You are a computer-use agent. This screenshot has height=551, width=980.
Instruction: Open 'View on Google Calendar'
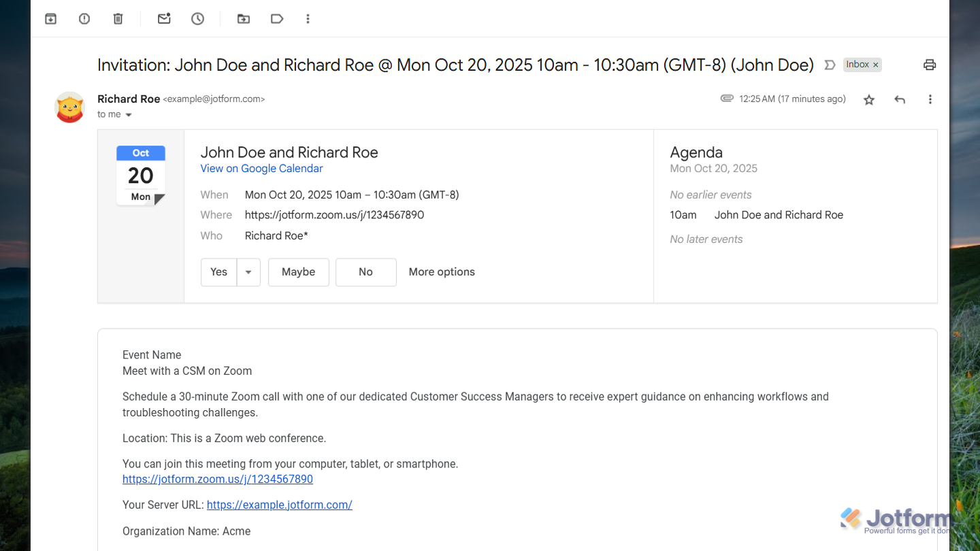click(x=261, y=168)
